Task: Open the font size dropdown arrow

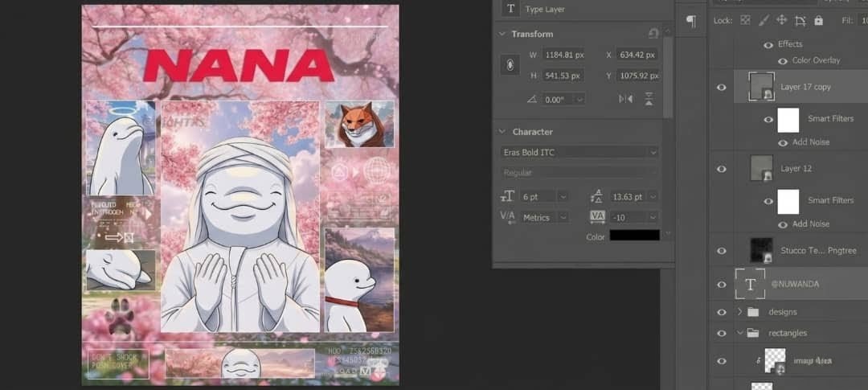Action: point(563,196)
